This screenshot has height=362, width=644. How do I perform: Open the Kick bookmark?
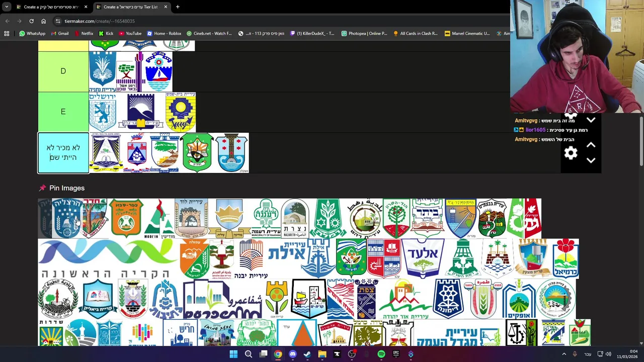point(106,33)
